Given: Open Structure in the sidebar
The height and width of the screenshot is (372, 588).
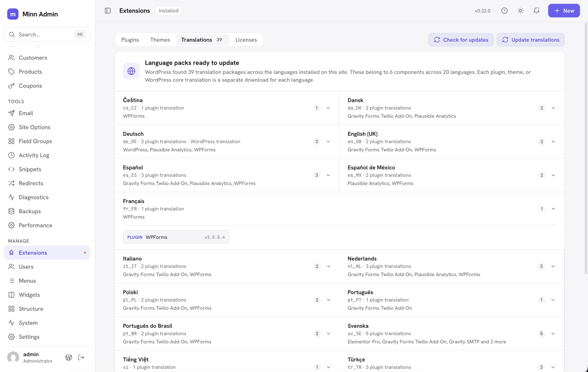Looking at the screenshot, I should coord(47,309).
